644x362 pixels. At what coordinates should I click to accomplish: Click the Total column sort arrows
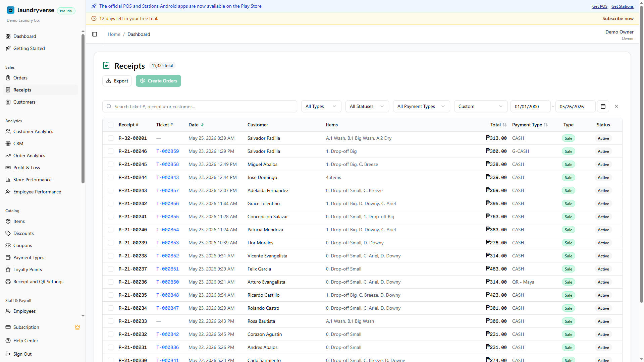click(504, 125)
